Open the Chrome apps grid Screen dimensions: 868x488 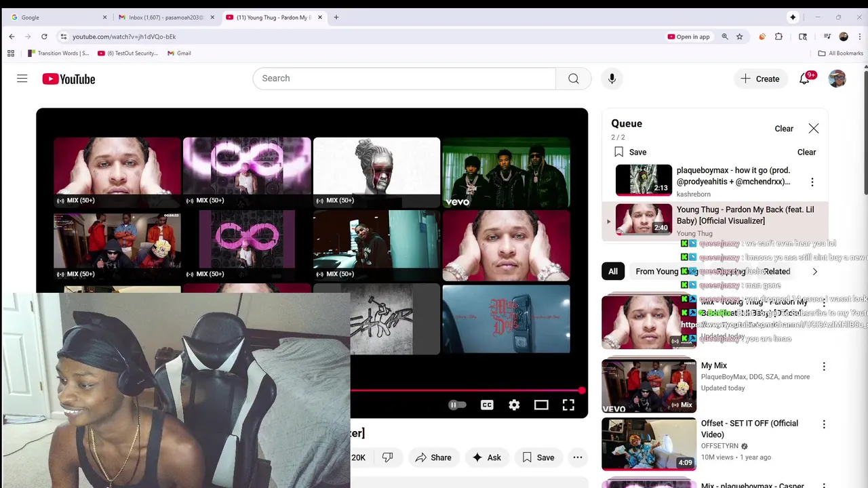pyautogui.click(x=11, y=53)
